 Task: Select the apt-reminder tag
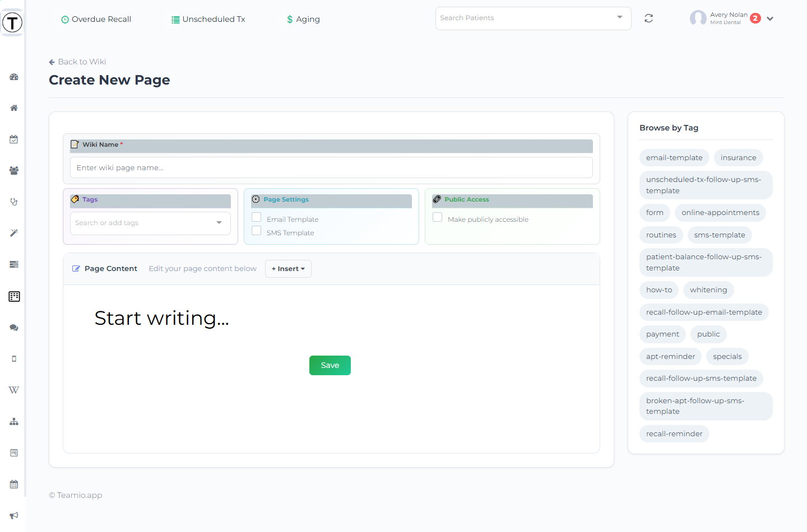tap(670, 357)
